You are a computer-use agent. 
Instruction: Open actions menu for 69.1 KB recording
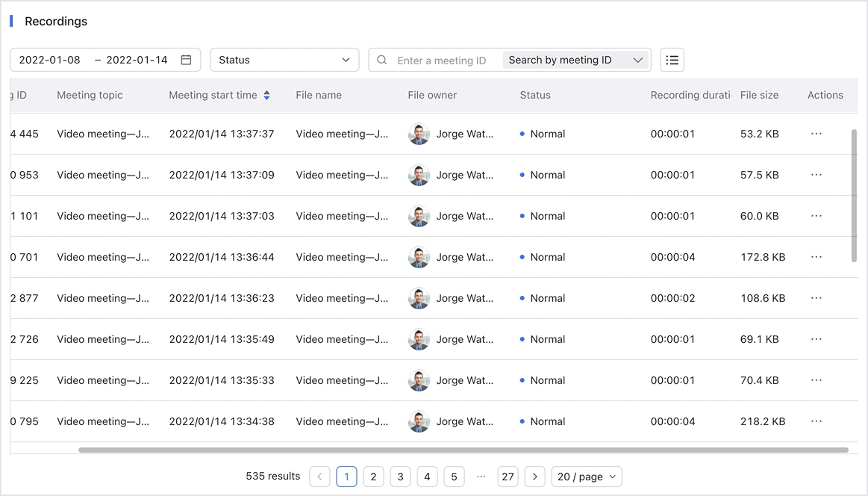[816, 338]
